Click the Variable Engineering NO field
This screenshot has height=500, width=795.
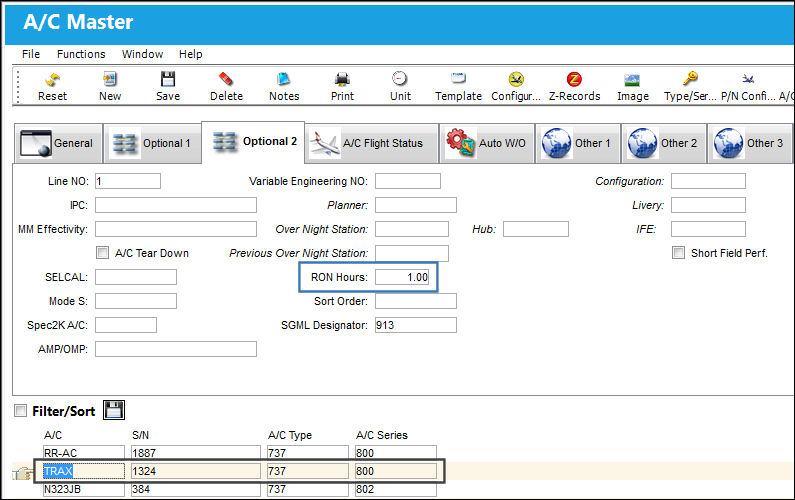[408, 181]
